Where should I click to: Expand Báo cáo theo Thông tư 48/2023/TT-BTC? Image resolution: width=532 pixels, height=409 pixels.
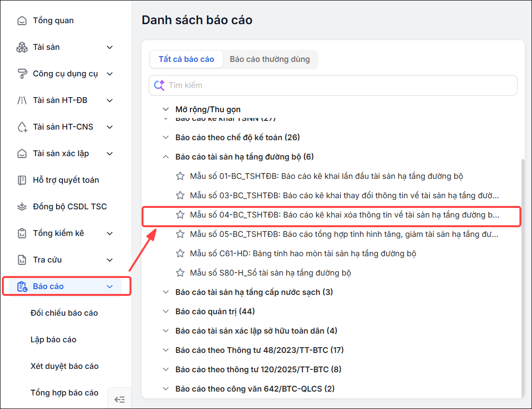point(166,351)
